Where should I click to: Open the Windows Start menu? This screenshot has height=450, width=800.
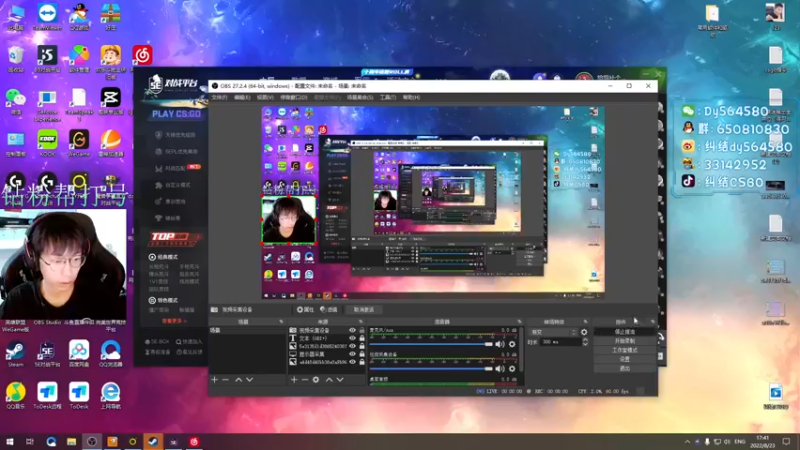point(10,442)
